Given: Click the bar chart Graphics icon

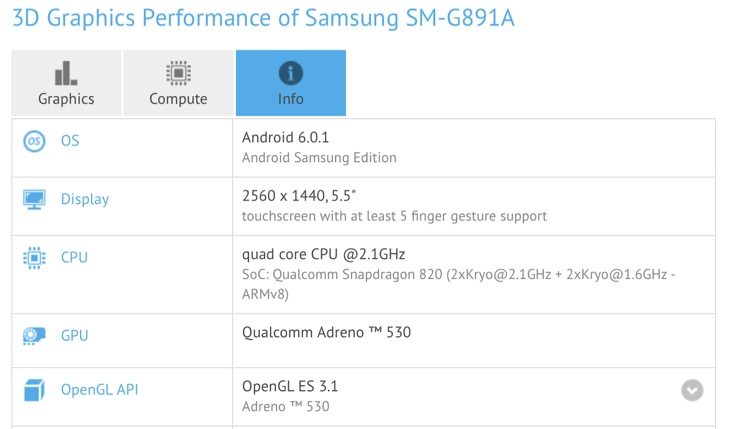Looking at the screenshot, I should point(66,73).
